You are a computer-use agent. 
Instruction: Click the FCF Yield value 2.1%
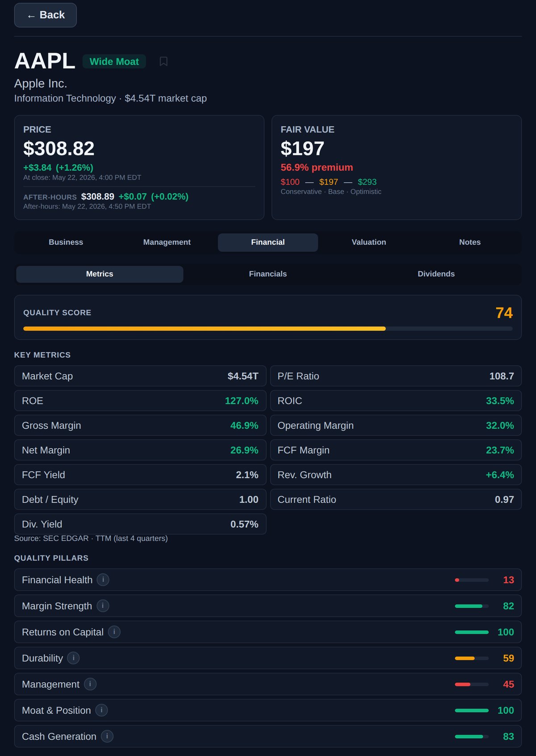click(x=247, y=475)
